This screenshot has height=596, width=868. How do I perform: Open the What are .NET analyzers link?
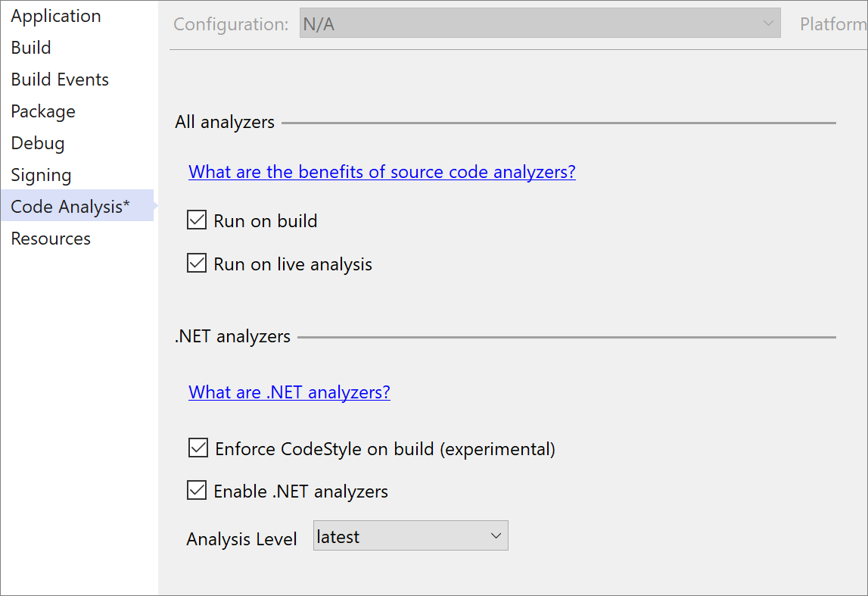point(289,392)
